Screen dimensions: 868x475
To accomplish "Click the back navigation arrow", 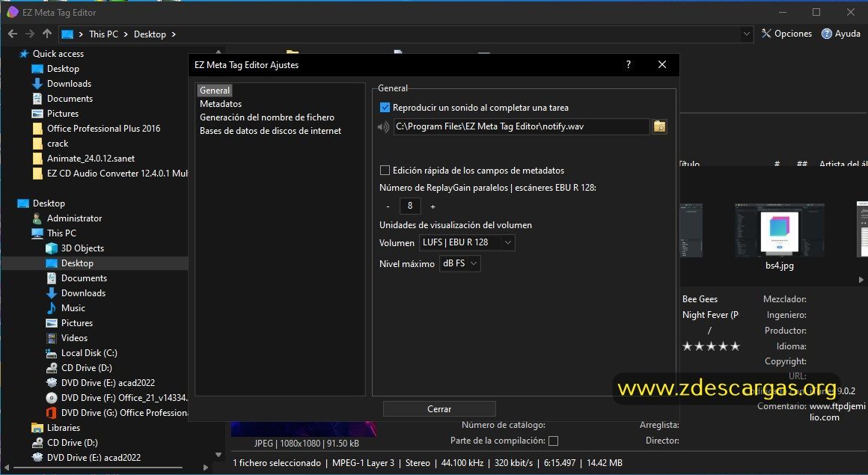I will [x=13, y=34].
